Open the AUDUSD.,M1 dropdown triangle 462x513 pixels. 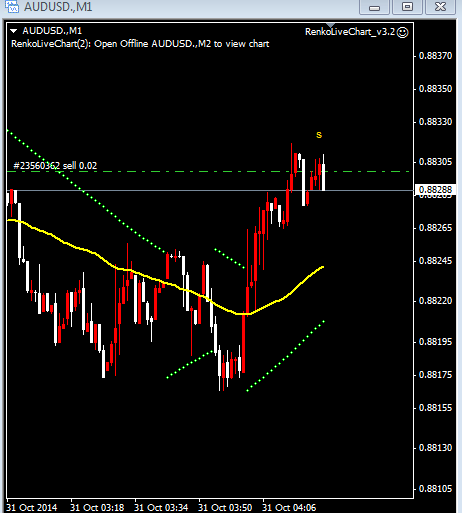(x=14, y=31)
